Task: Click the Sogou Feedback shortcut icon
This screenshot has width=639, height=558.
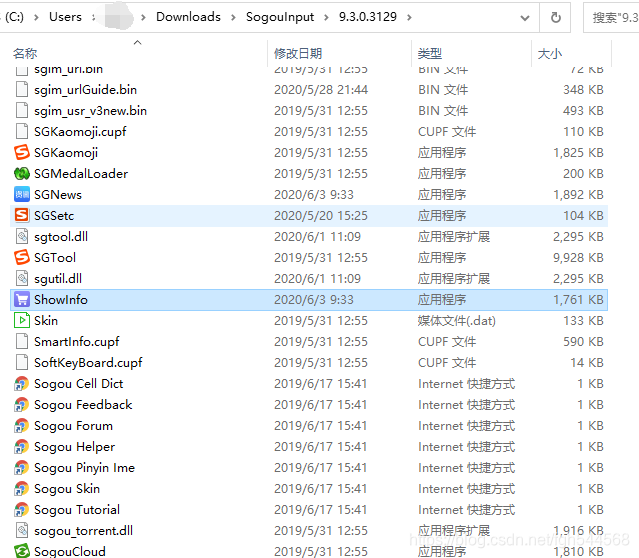Action: pyautogui.click(x=22, y=405)
